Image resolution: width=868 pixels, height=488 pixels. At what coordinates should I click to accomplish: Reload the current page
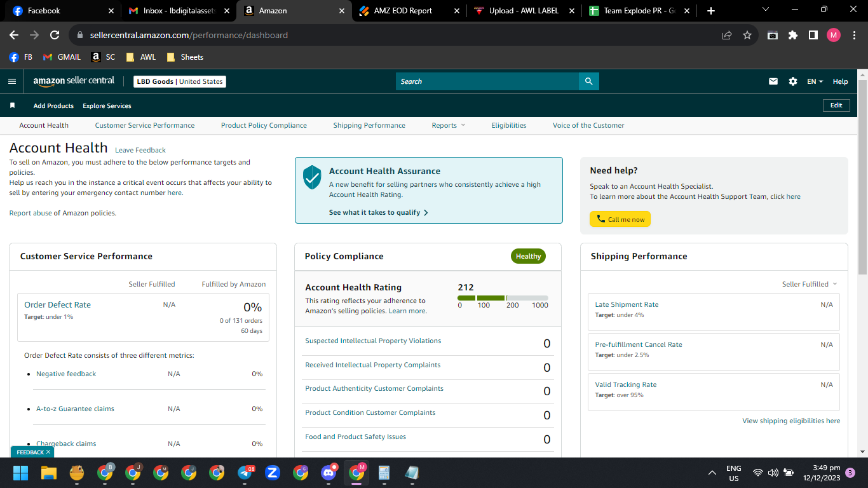55,36
